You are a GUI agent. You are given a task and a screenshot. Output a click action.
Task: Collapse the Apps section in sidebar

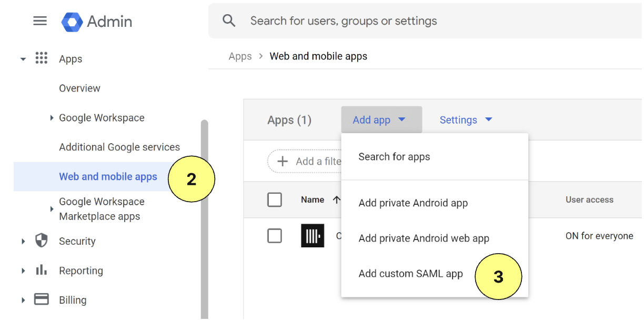click(x=22, y=58)
